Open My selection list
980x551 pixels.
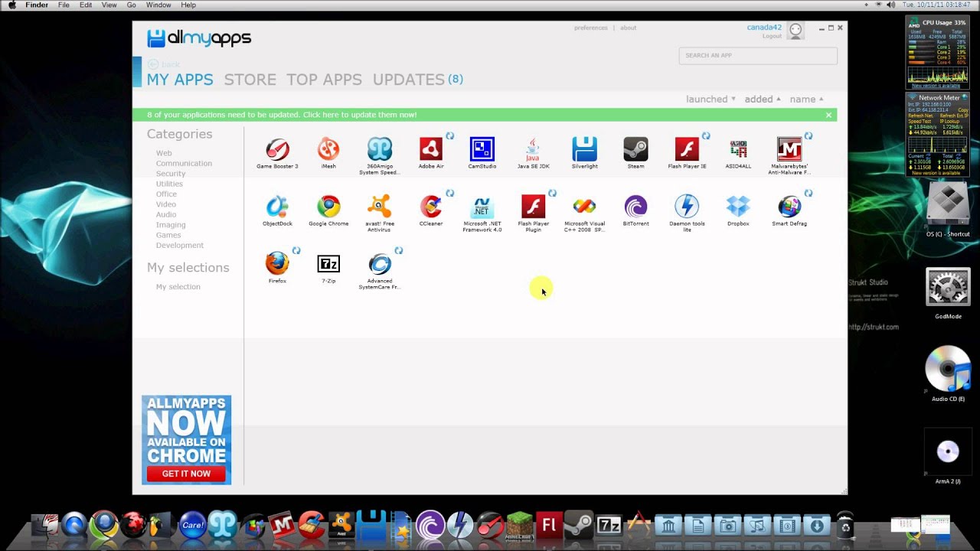tap(178, 287)
